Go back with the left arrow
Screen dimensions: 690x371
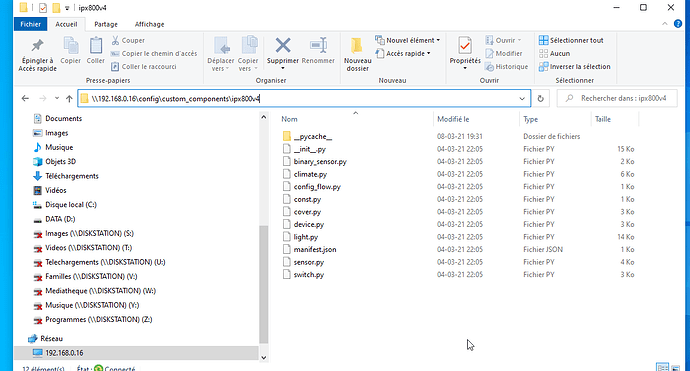[x=25, y=99]
